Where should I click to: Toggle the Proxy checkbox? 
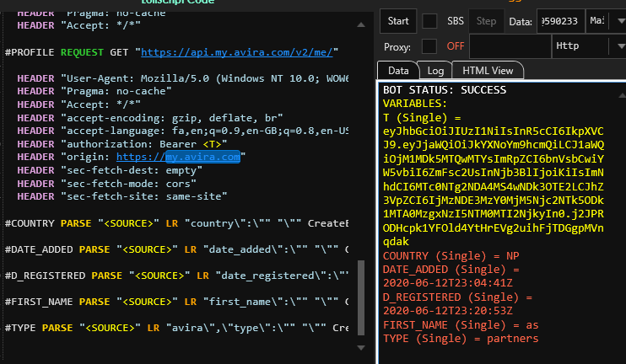429,46
